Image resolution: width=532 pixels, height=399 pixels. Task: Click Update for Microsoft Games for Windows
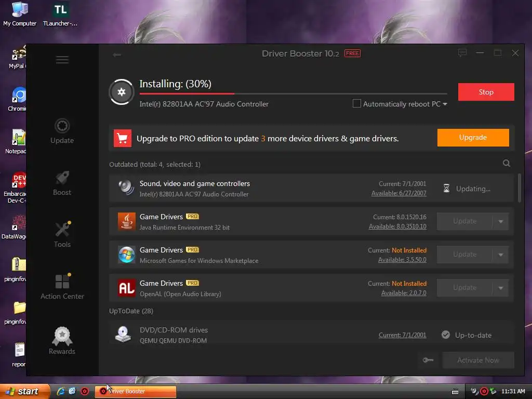pyautogui.click(x=464, y=255)
